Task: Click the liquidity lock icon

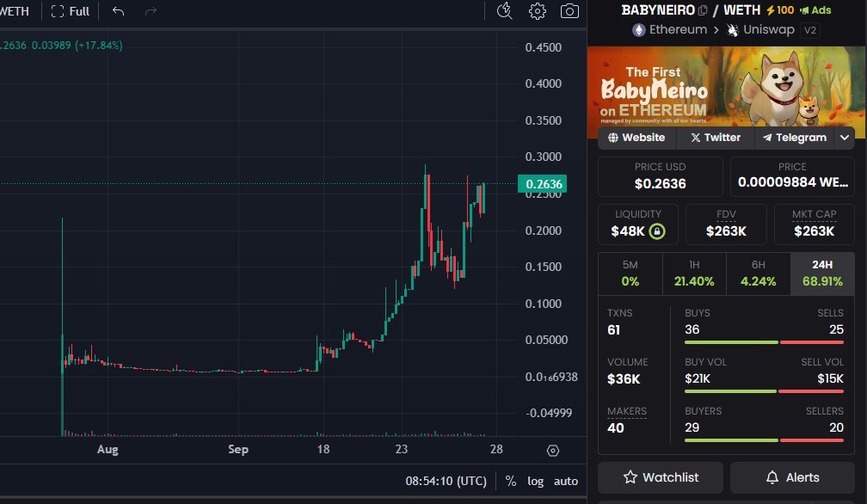Action: [x=657, y=231]
